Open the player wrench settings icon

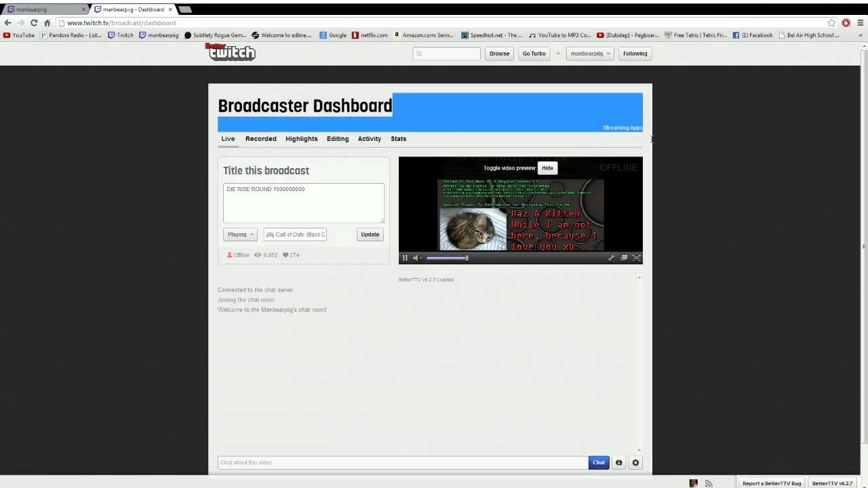point(611,258)
